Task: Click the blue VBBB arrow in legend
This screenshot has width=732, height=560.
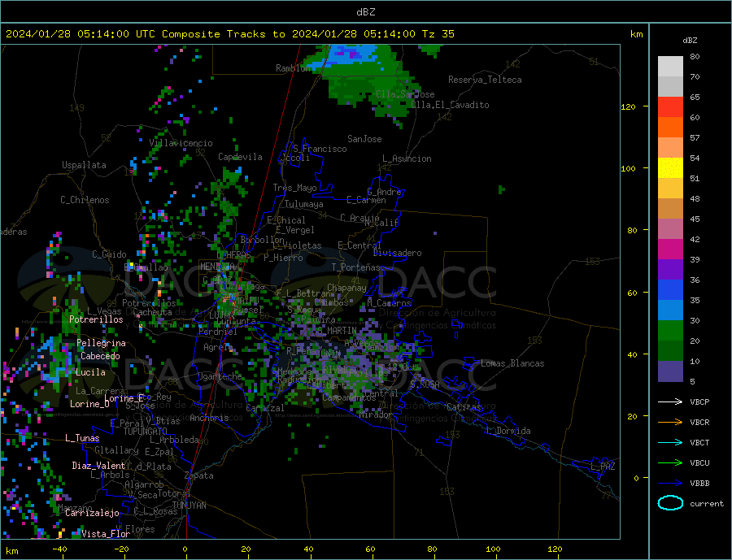Action: 670,483
